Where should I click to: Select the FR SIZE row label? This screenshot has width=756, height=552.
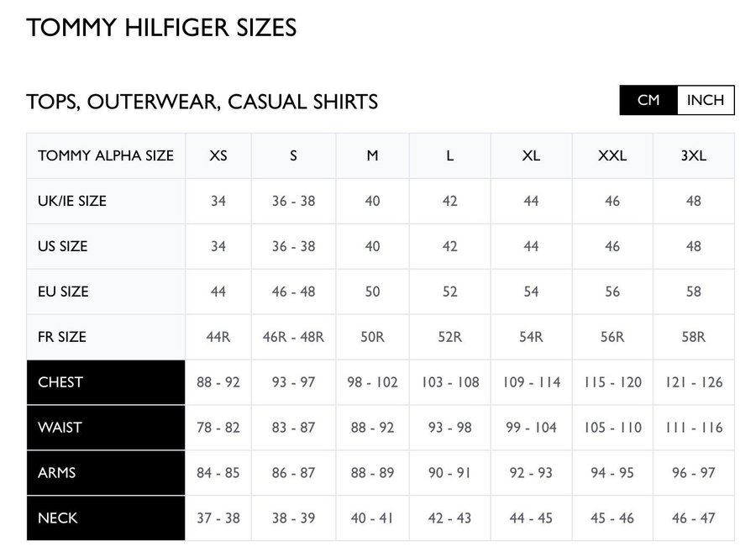coord(106,337)
